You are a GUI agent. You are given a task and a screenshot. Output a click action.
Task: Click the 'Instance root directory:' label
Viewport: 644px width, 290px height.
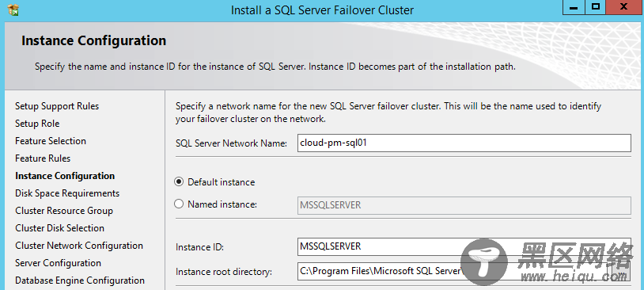pos(224,272)
